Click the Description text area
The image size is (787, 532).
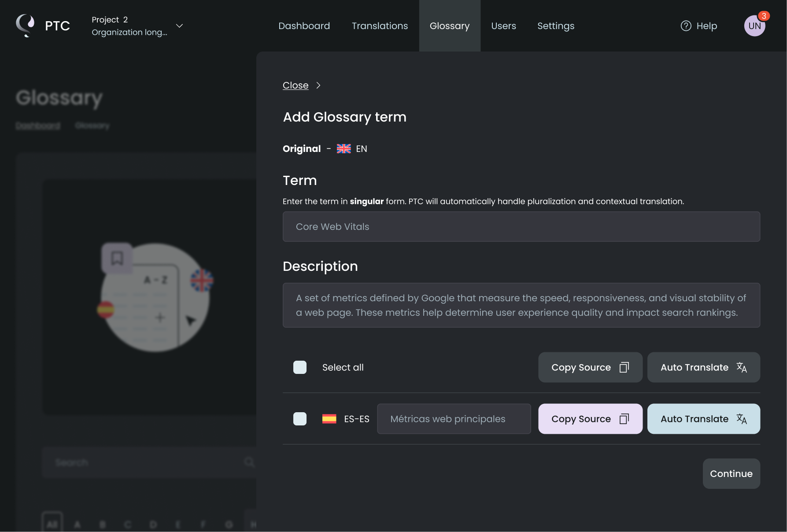tap(521, 305)
